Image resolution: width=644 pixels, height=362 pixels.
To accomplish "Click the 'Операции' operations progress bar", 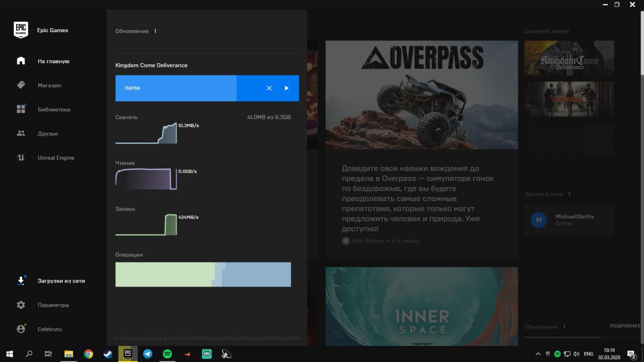I will 203,275.
